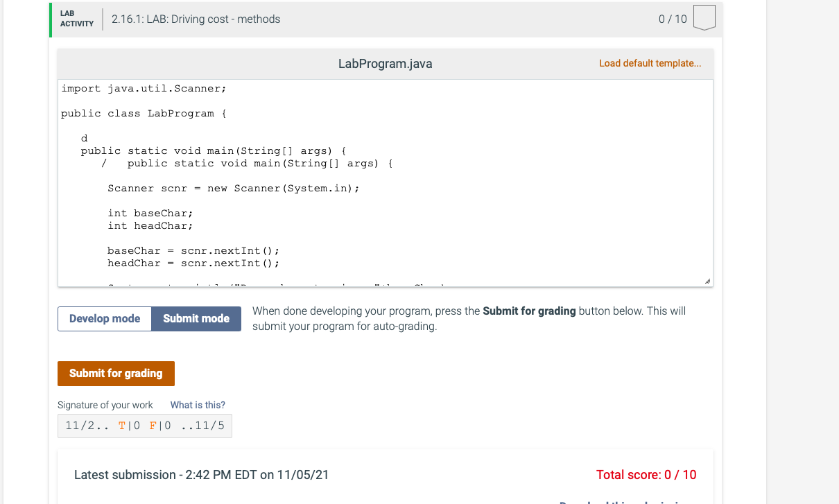
Task: Select Submit mode
Action: coord(196,319)
